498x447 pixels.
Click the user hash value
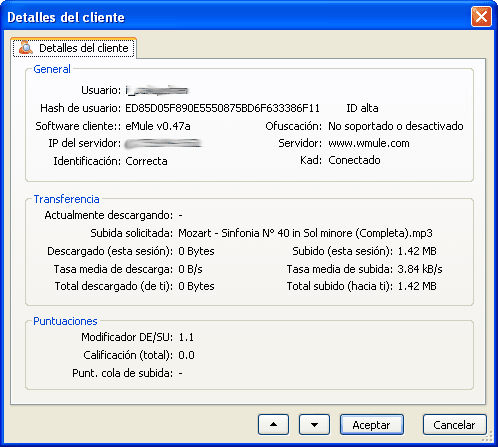click(222, 108)
